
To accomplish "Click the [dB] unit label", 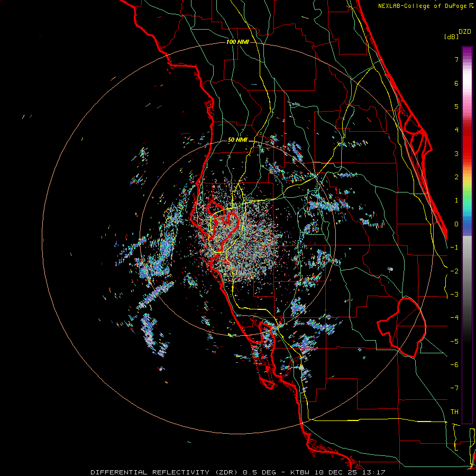I will point(451,37).
